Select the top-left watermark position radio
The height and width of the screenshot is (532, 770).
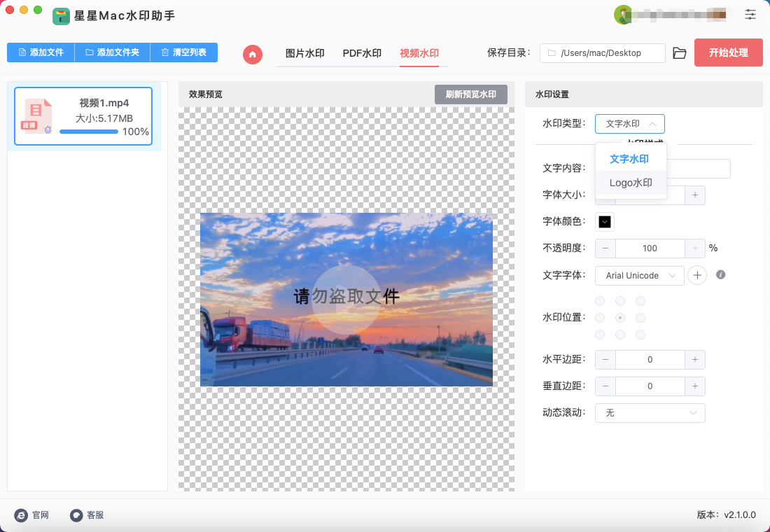click(x=600, y=301)
